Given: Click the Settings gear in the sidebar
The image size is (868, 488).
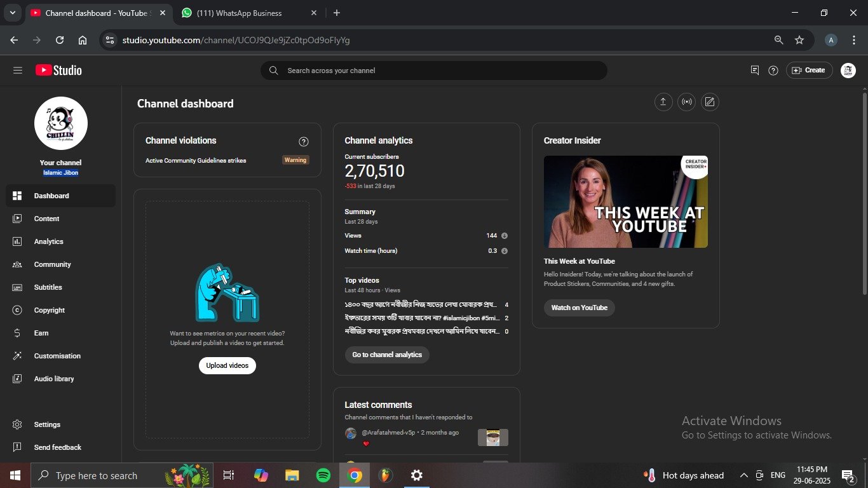Looking at the screenshot, I should [x=18, y=424].
